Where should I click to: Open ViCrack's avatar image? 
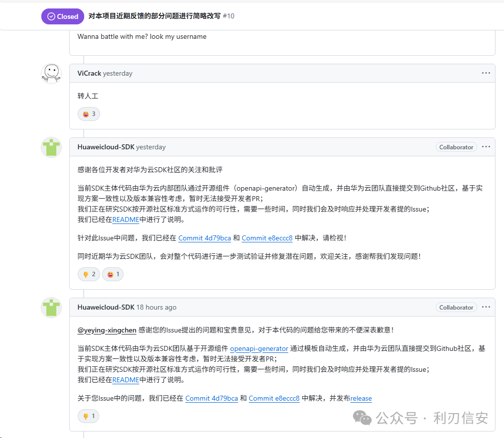click(51, 74)
